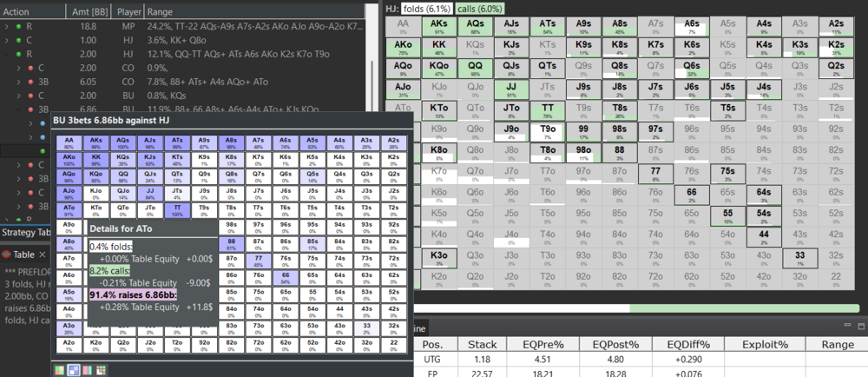Select the 66 cell in BU 3bet grid

tap(286, 276)
